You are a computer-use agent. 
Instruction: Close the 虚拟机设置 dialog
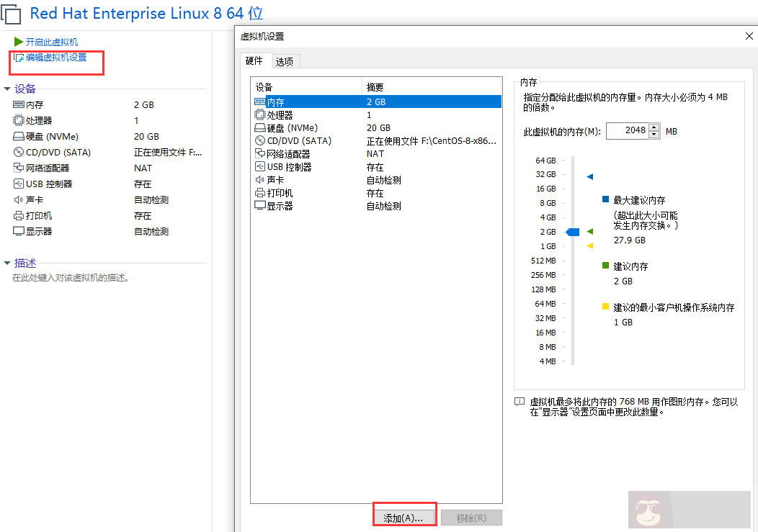(749, 37)
